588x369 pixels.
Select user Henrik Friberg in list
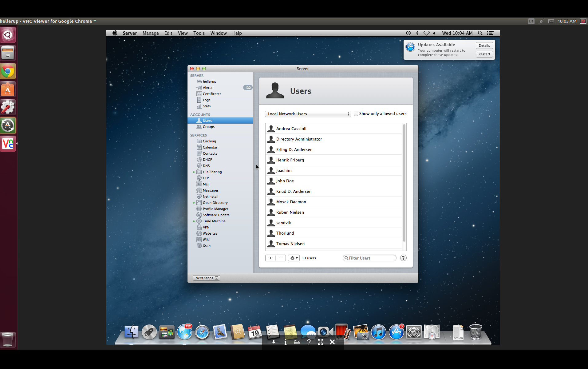(x=290, y=160)
